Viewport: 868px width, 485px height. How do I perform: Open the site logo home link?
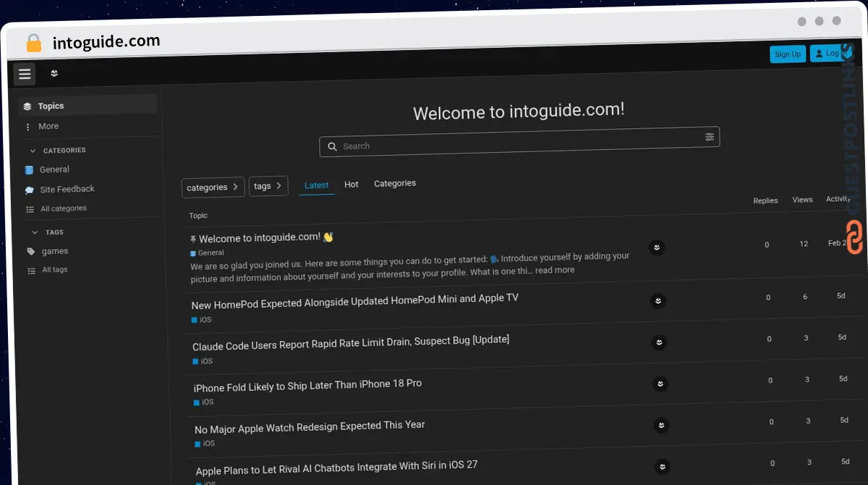point(54,73)
